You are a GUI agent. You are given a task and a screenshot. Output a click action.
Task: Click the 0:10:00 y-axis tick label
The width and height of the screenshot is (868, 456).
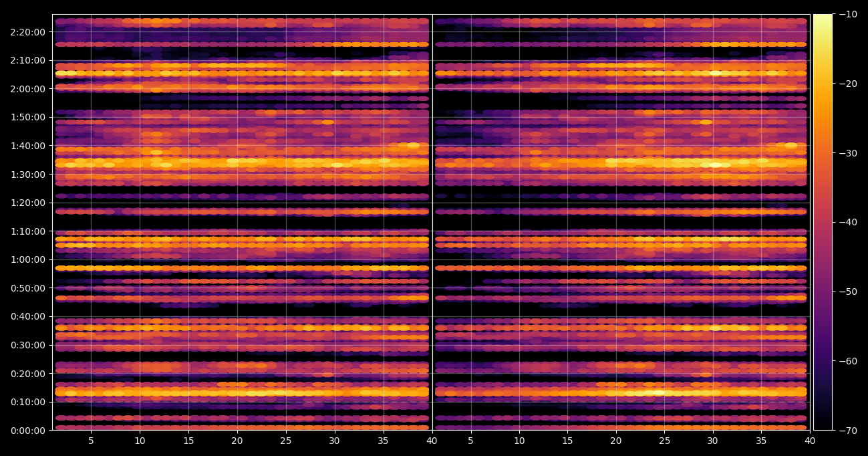pos(28,402)
